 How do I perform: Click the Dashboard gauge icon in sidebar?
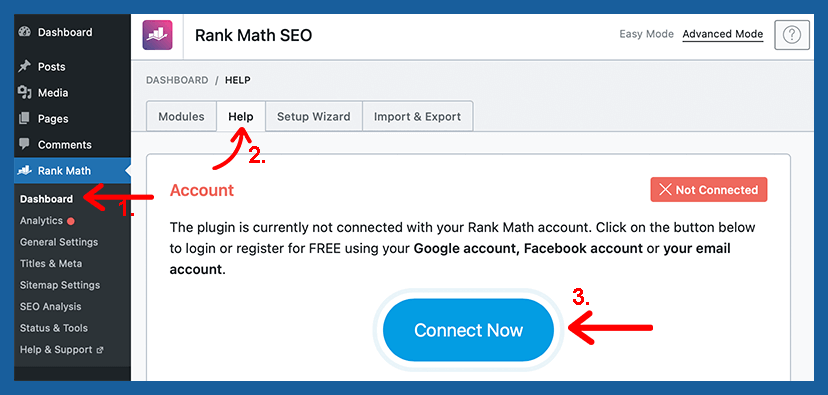click(x=24, y=32)
